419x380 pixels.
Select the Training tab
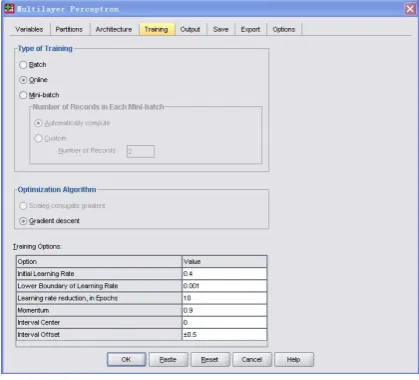156,29
